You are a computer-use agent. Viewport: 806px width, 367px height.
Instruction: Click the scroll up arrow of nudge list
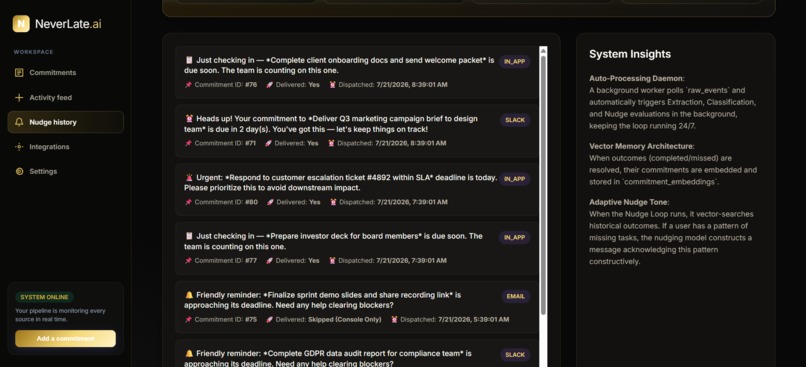543,50
